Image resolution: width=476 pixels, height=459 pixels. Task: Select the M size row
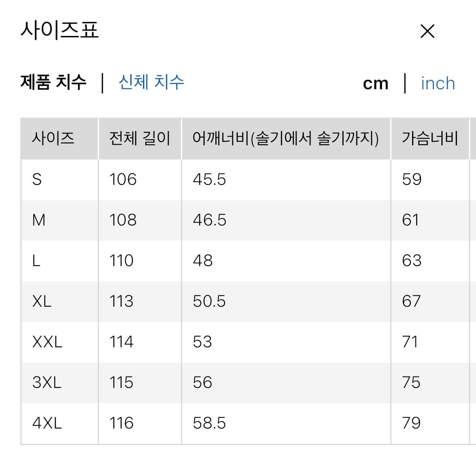(x=39, y=220)
